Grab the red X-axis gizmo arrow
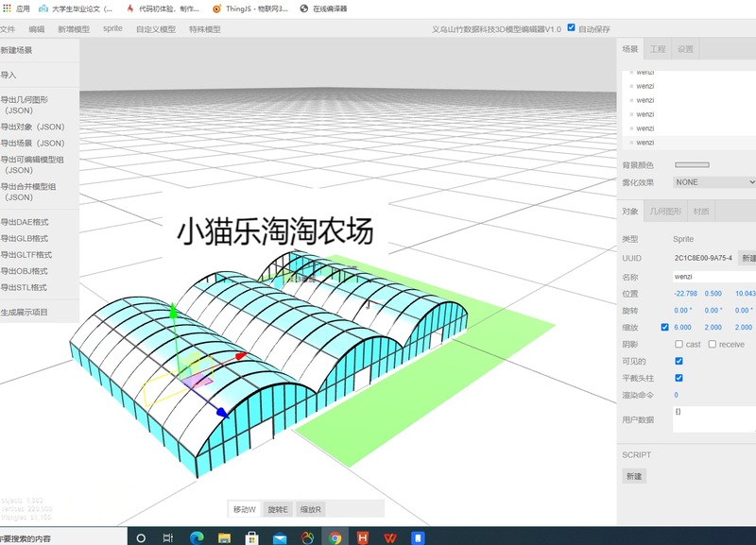This screenshot has height=545, width=756. click(x=242, y=356)
